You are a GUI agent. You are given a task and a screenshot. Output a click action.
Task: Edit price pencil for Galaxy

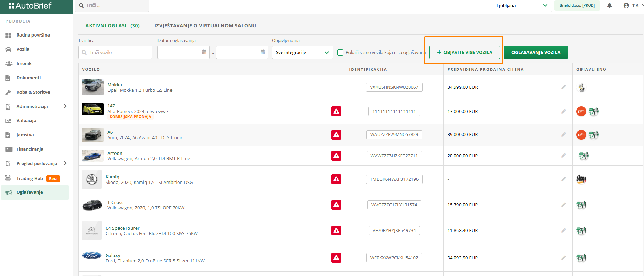[x=564, y=258]
